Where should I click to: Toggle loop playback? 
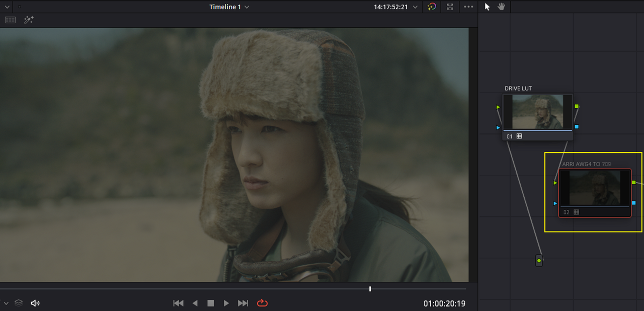262,303
